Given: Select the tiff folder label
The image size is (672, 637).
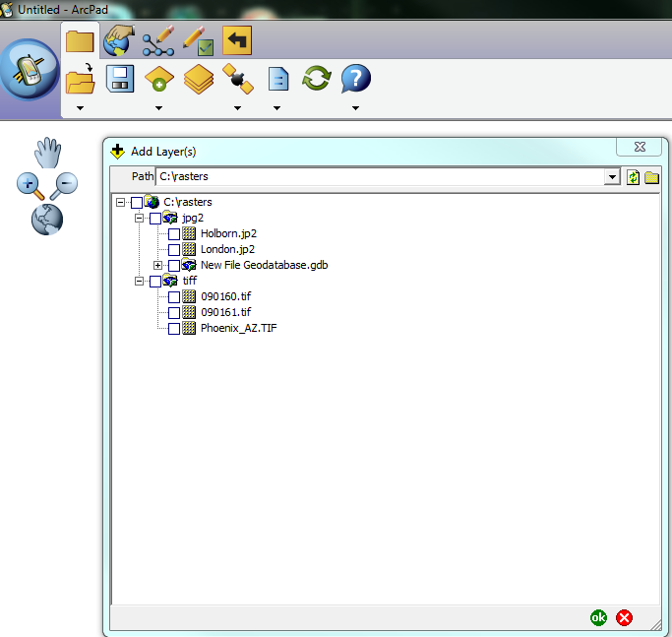Looking at the screenshot, I should click(x=190, y=281).
